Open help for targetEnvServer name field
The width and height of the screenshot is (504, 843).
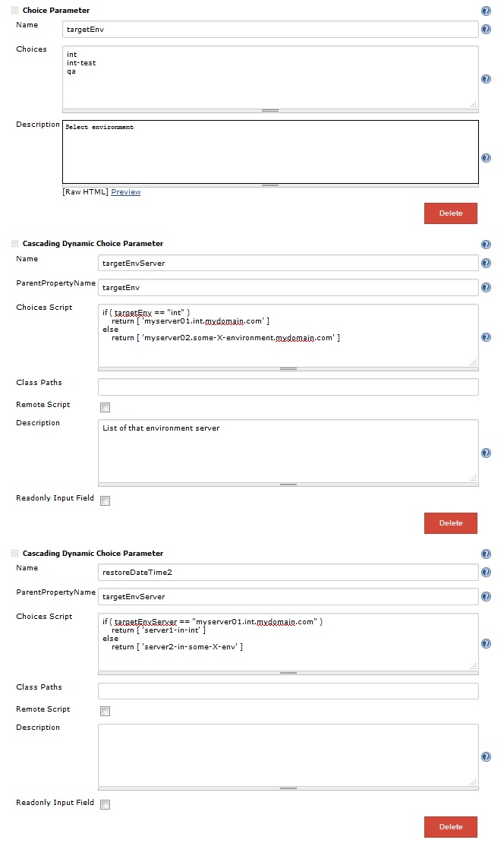486,263
